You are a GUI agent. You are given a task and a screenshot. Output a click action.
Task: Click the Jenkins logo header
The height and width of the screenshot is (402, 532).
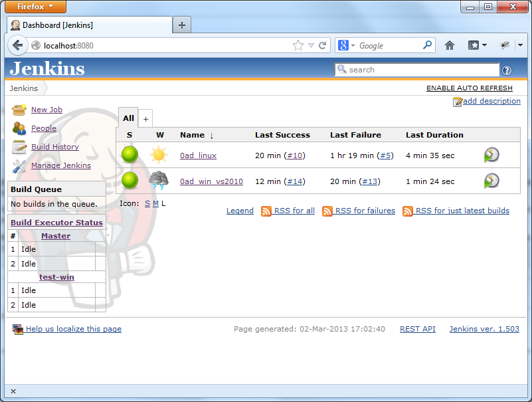pyautogui.click(x=47, y=68)
